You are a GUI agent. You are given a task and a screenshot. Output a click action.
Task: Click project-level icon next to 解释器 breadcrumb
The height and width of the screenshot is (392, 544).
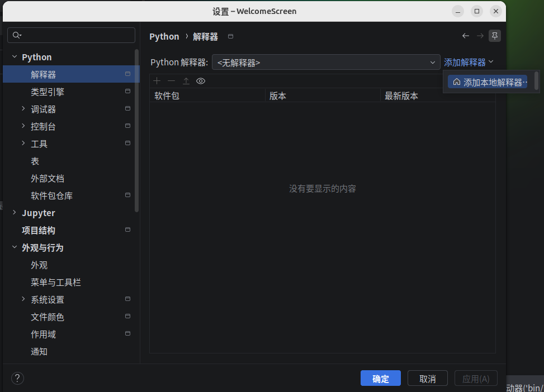(x=230, y=36)
